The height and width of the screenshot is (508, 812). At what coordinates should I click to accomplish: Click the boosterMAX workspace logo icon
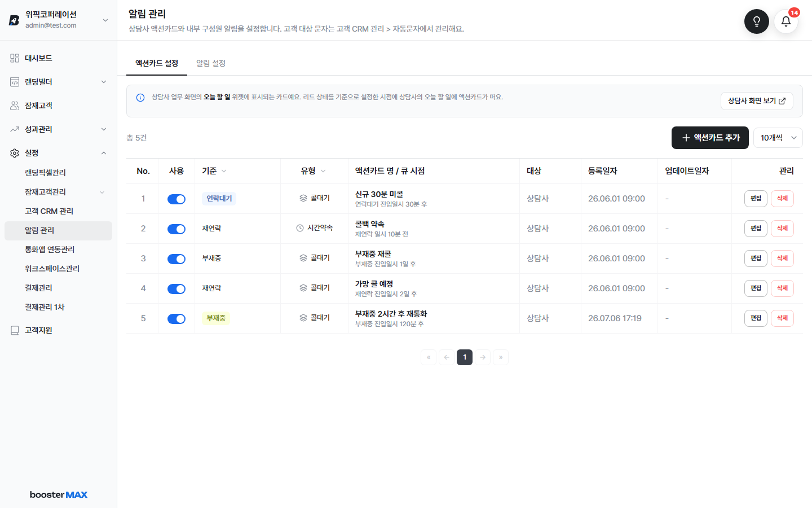(14, 20)
